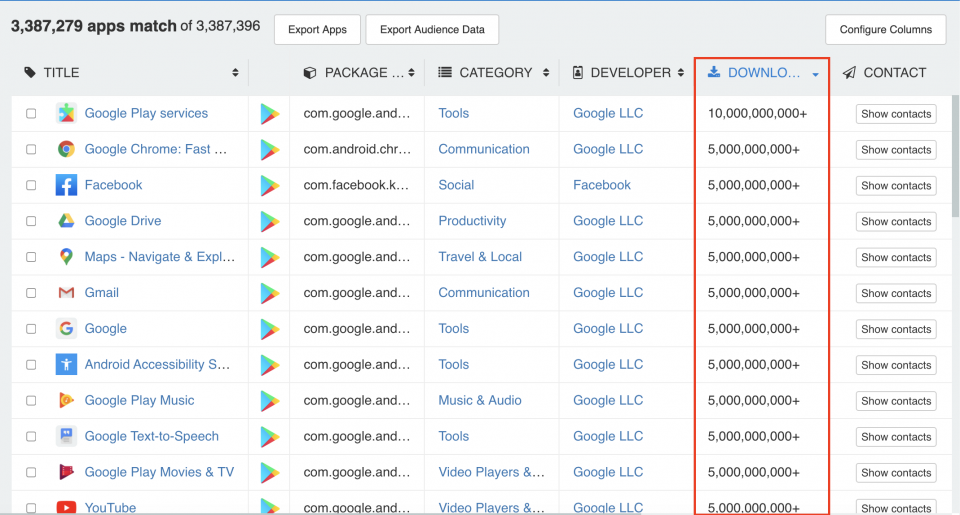Click Play Store icon in Google row
This screenshot has width=960, height=515.
pos(269,329)
